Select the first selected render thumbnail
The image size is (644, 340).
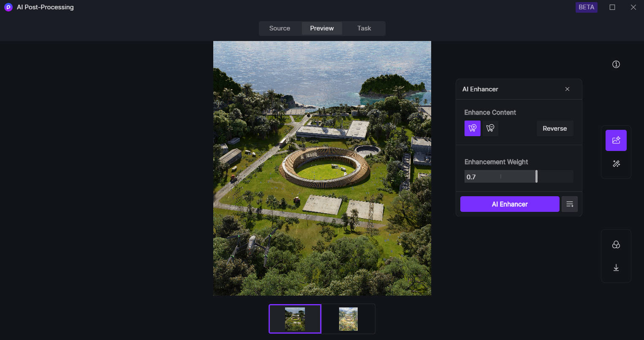[x=295, y=319]
